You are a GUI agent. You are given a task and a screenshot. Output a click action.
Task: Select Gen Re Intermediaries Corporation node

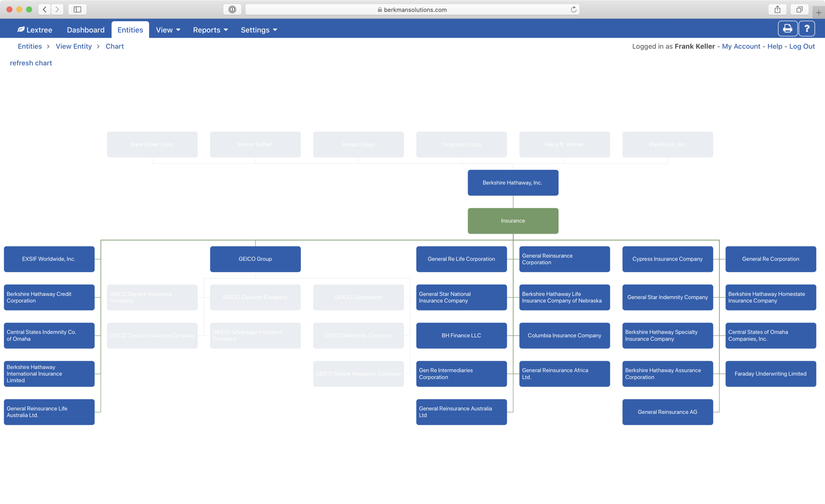coord(462,374)
